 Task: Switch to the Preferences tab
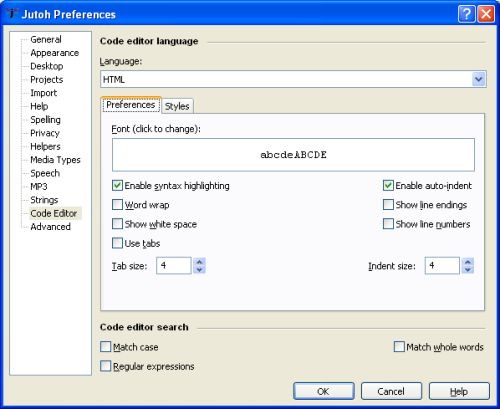tap(131, 105)
